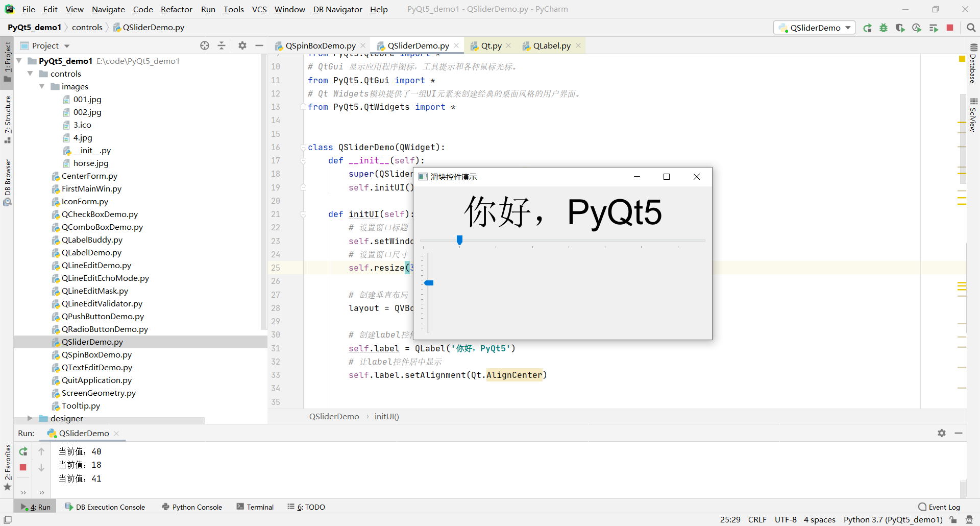The height and width of the screenshot is (526, 980).
Task: Click the lock icon in status bar
Action: click(953, 520)
